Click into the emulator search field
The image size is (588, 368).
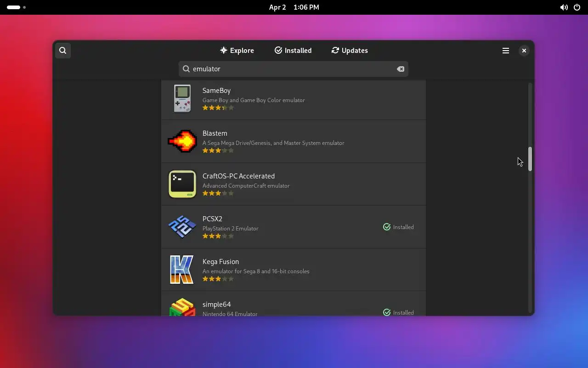pos(294,69)
